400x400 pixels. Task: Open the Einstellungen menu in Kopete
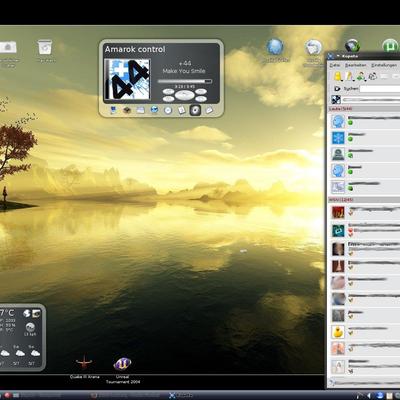tap(384, 65)
